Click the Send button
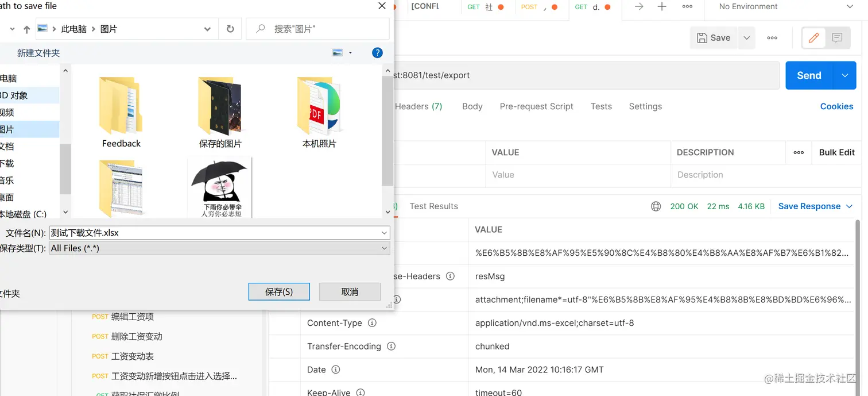This screenshot has height=396, width=868. pyautogui.click(x=809, y=75)
